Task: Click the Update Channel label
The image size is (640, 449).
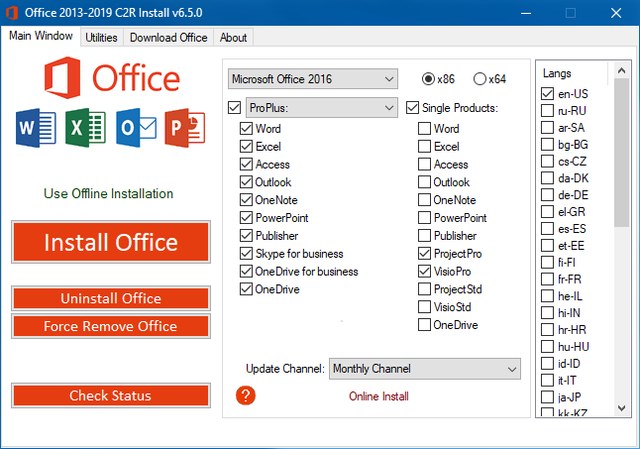Action: 285,369
